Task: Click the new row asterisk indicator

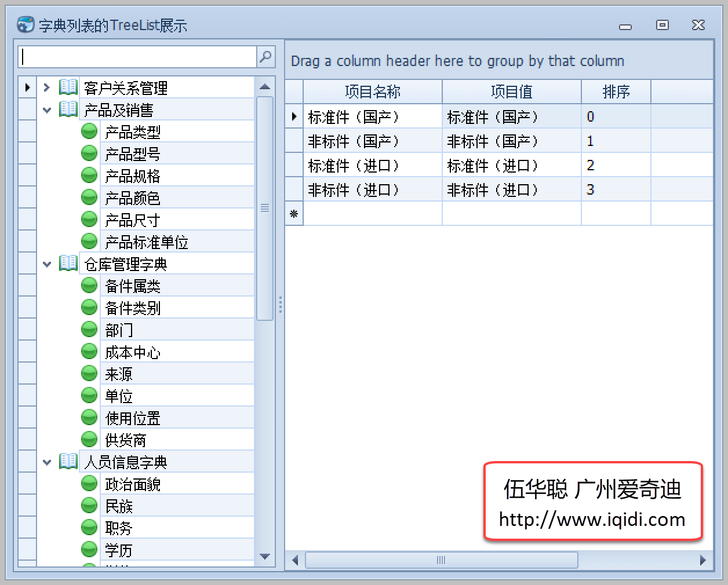Action: click(x=294, y=214)
